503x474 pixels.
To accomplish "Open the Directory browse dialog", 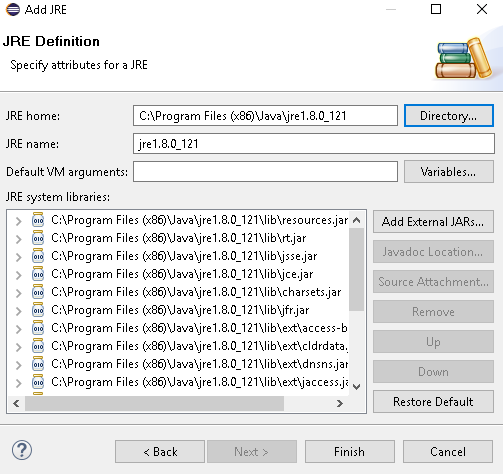I will 449,116.
